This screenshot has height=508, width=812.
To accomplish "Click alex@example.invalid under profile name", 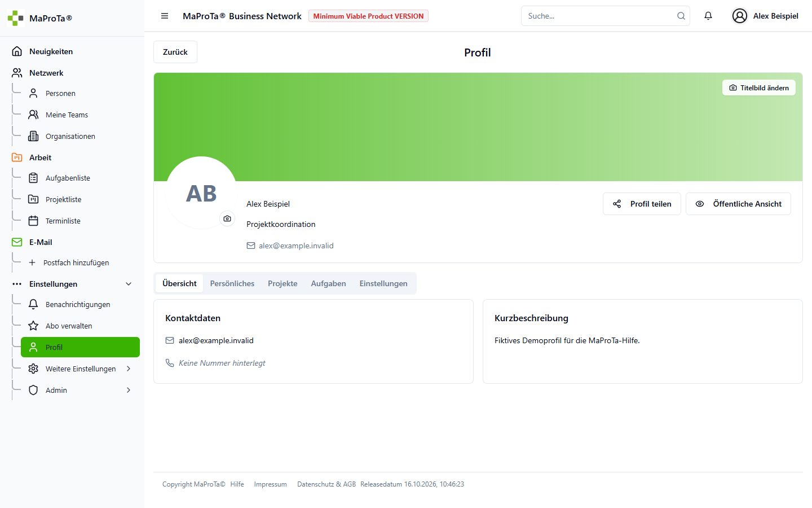I will 296,246.
